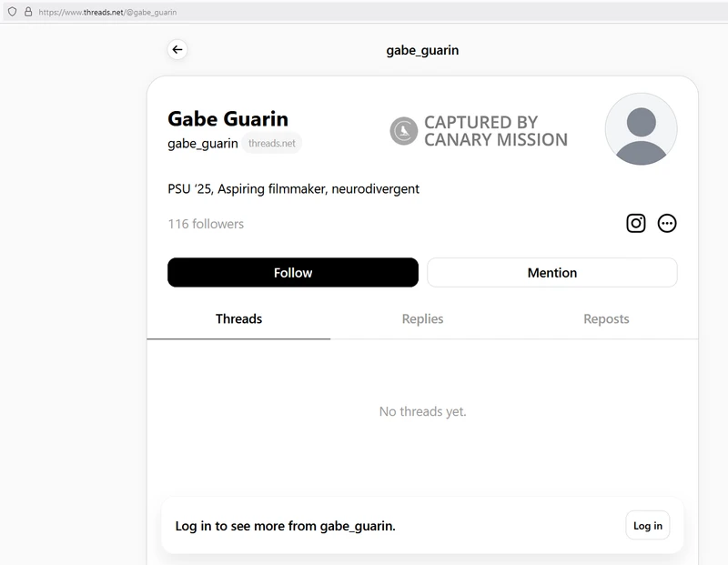Open the 116 followers list
Viewport: 728px width, 565px height.
pyautogui.click(x=206, y=224)
